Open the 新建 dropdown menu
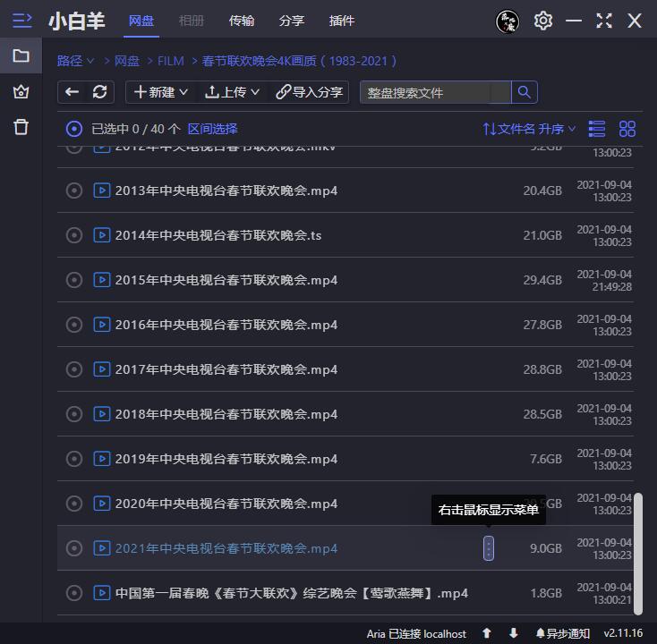The image size is (657, 644). [161, 92]
